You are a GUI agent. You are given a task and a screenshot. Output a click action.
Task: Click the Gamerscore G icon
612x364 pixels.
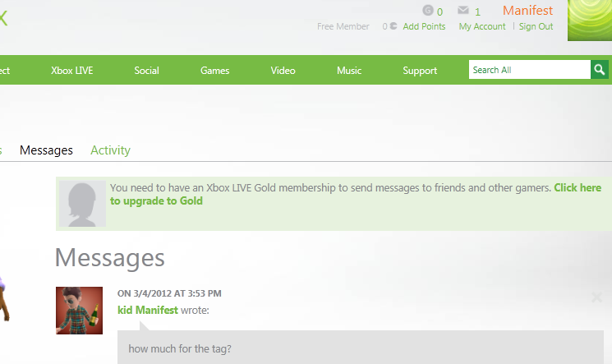coord(428,10)
